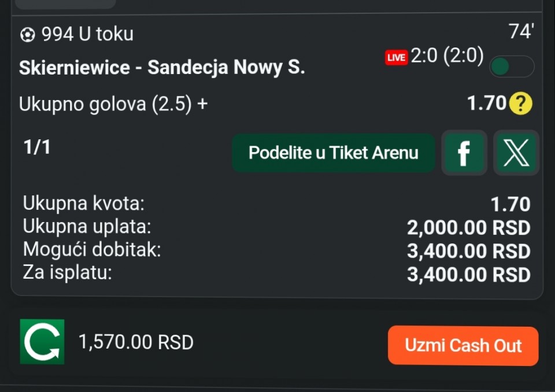Click the 1.70 odds beside the help icon
The width and height of the screenshot is (555, 392).
tap(486, 104)
